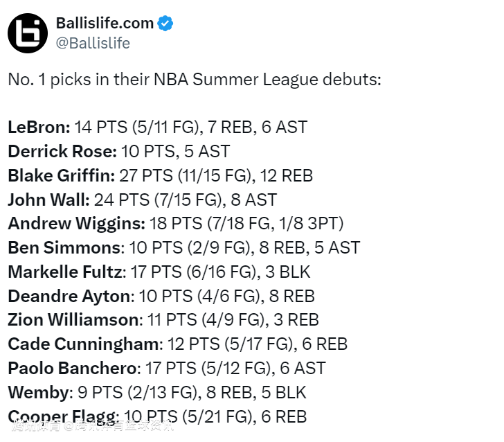Click the John Wall name
504x442 pixels.
pyautogui.click(x=48, y=200)
